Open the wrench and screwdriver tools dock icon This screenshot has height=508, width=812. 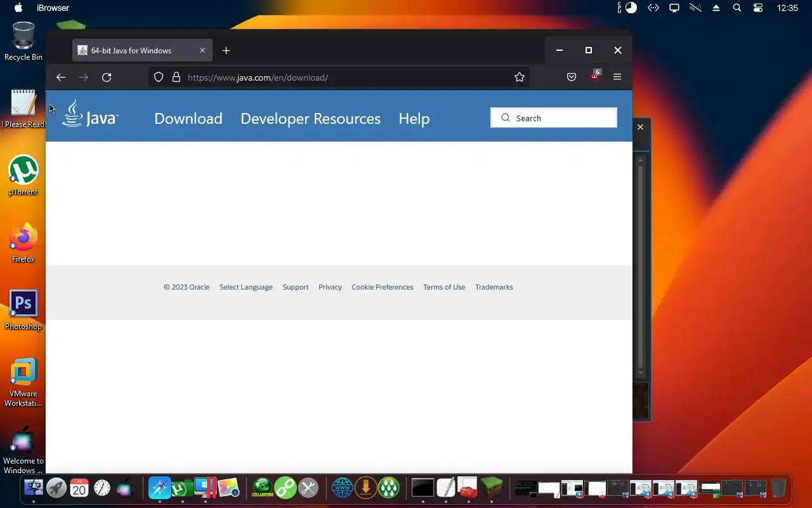pyautogui.click(x=308, y=488)
